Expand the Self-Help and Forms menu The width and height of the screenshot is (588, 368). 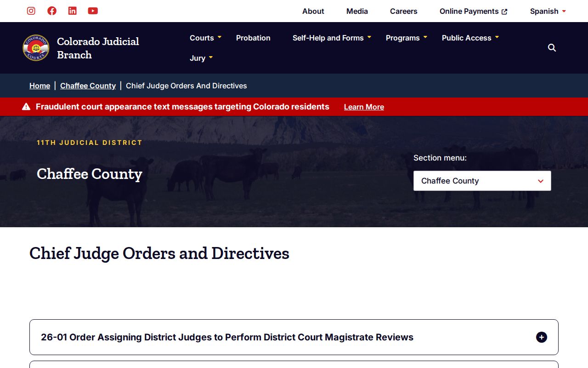pyautogui.click(x=332, y=38)
